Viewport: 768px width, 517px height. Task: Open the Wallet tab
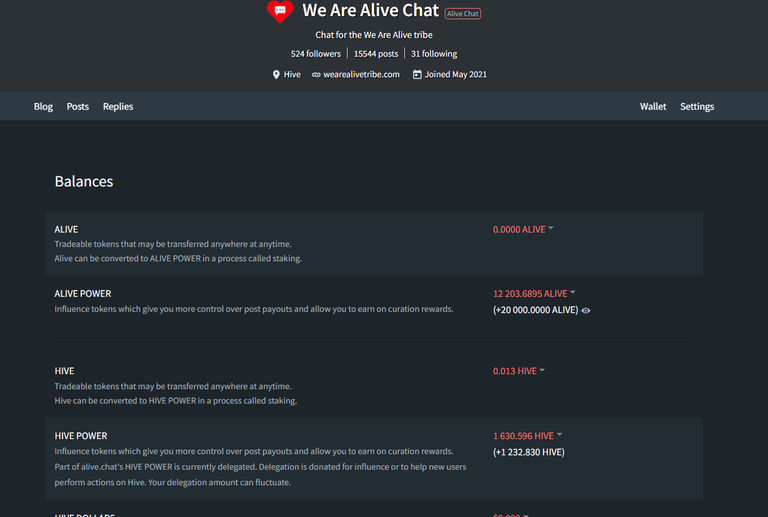click(653, 106)
